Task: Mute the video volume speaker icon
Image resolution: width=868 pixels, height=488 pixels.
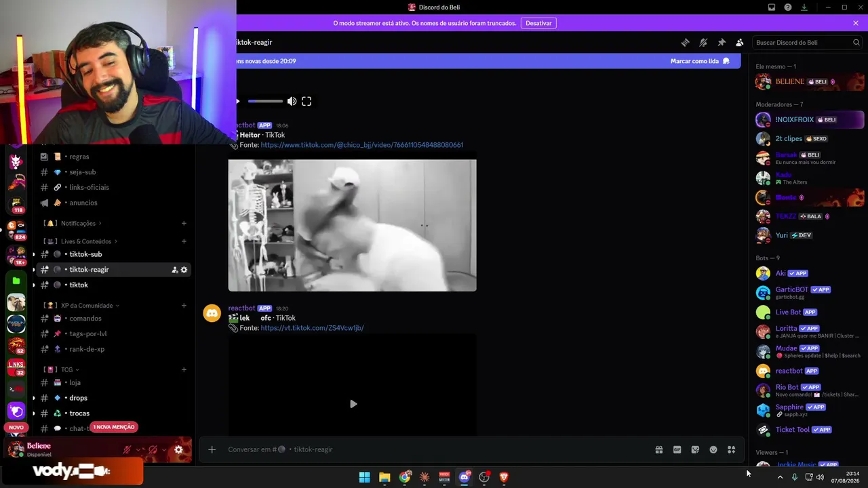Action: [292, 102]
